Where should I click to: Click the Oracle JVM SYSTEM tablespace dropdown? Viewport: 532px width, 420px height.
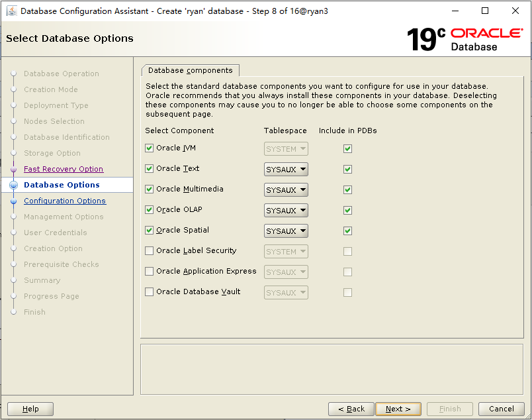(286, 149)
